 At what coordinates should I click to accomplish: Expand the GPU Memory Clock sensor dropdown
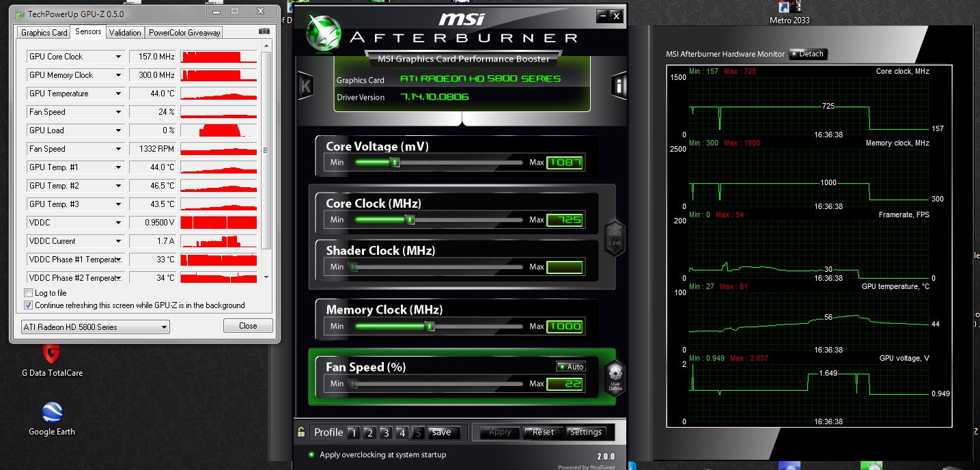(118, 75)
